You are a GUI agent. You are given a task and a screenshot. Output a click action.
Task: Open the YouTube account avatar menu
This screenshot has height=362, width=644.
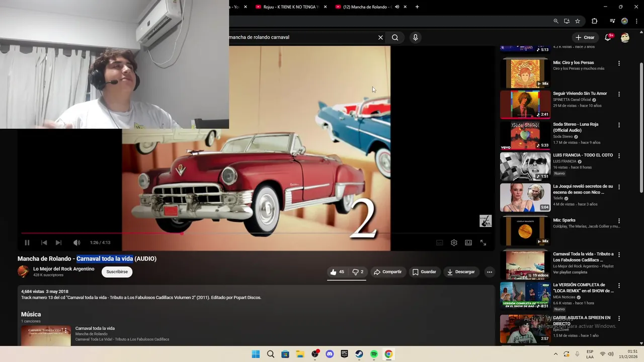click(625, 38)
